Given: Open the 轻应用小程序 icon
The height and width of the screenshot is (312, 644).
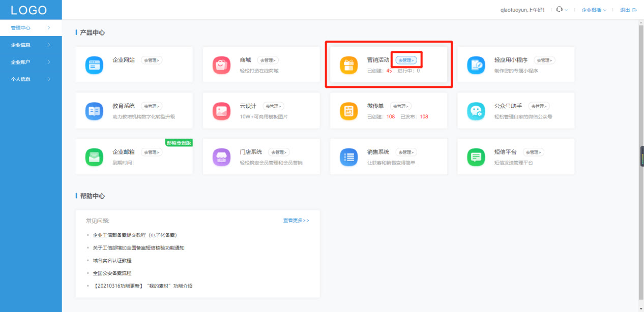Looking at the screenshot, I should pos(476,65).
